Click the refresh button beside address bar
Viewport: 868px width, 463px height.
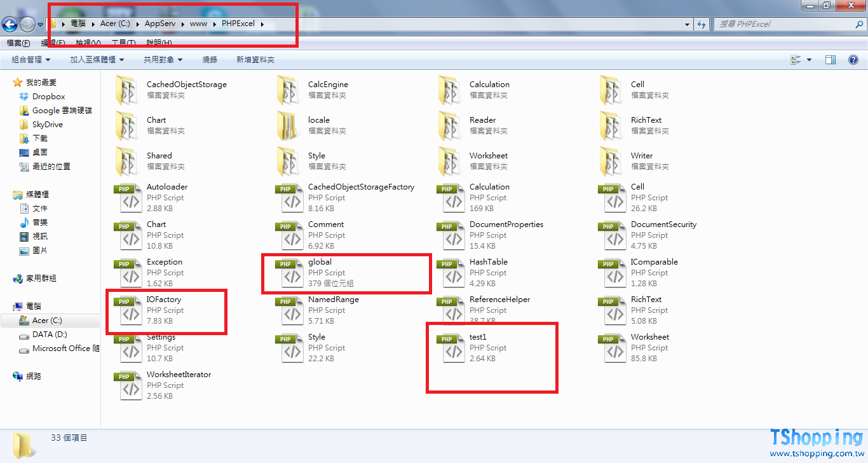click(702, 24)
